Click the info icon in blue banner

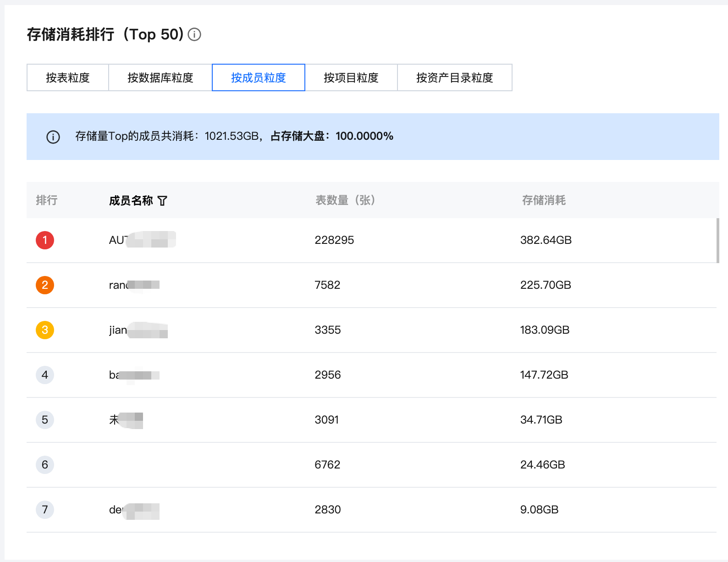click(x=53, y=137)
